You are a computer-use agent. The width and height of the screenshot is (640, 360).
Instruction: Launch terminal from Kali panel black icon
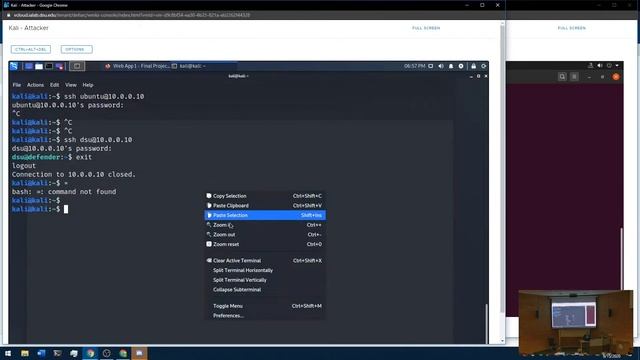(x=49, y=66)
